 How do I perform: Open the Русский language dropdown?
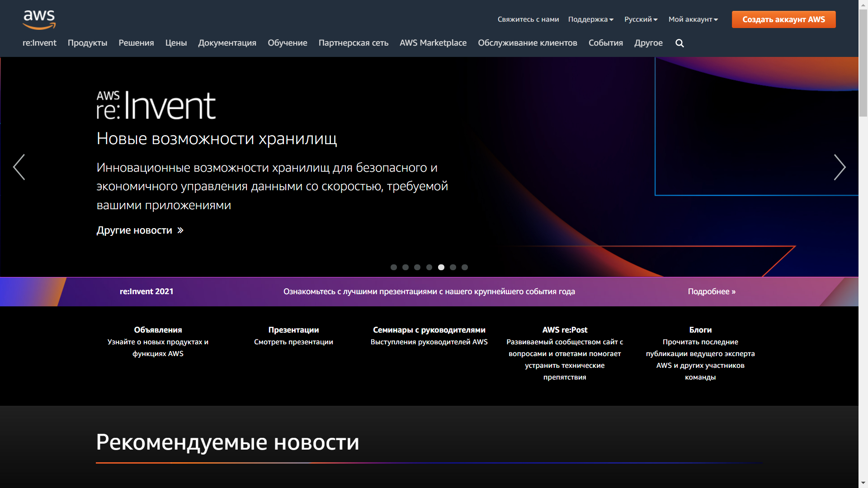641,19
